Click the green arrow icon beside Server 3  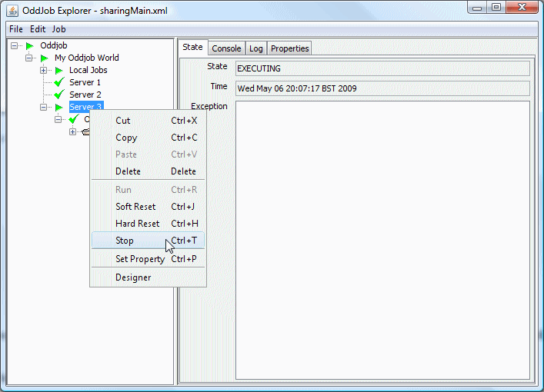58,107
